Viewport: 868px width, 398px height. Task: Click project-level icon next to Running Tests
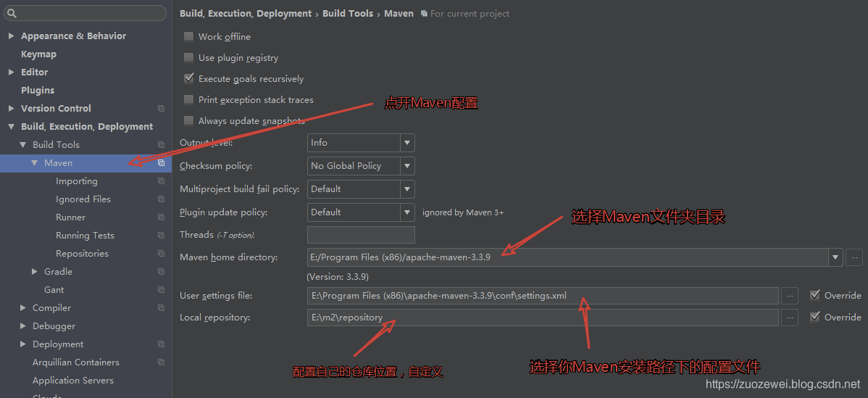(161, 236)
